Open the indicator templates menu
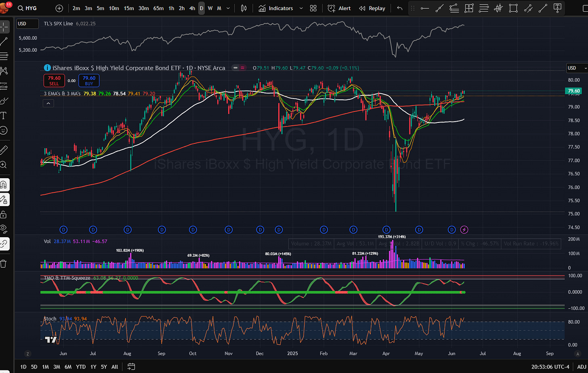The width and height of the screenshot is (588, 373). tap(313, 8)
